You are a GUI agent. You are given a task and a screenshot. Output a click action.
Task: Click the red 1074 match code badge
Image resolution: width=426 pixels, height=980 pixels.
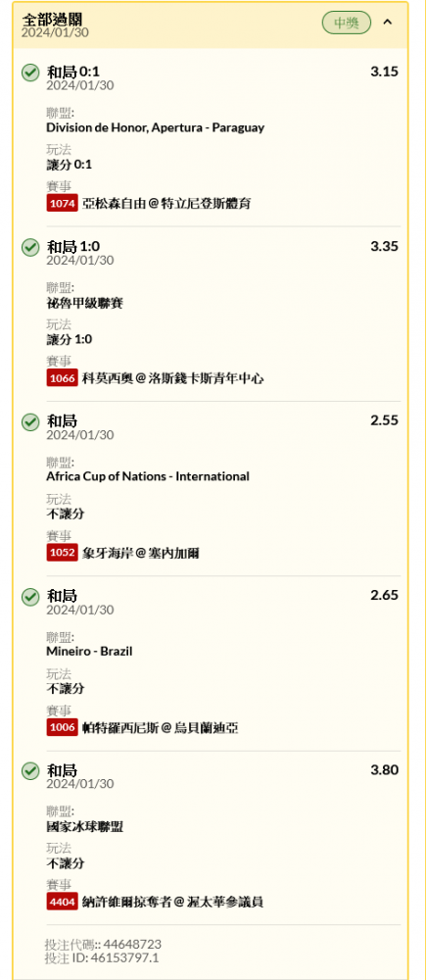62,203
